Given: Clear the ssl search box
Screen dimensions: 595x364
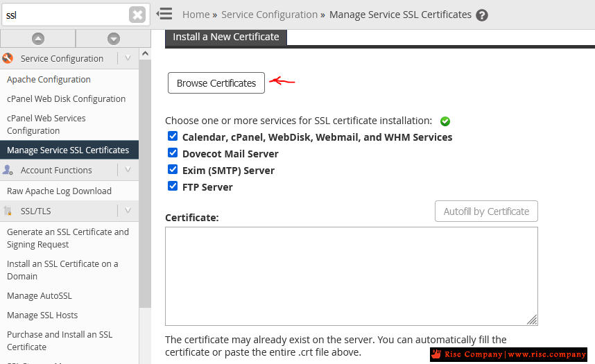Looking at the screenshot, I should 137,15.
